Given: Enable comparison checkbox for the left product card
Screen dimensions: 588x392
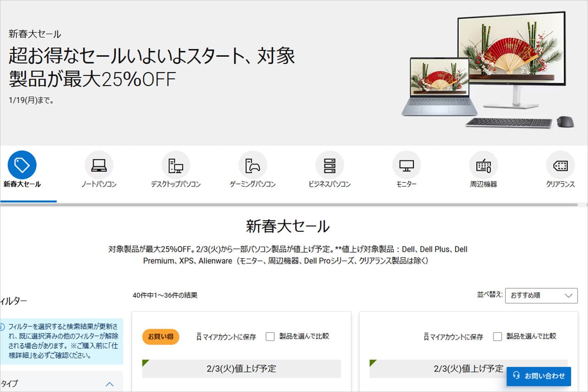Looking at the screenshot, I should click(270, 336).
